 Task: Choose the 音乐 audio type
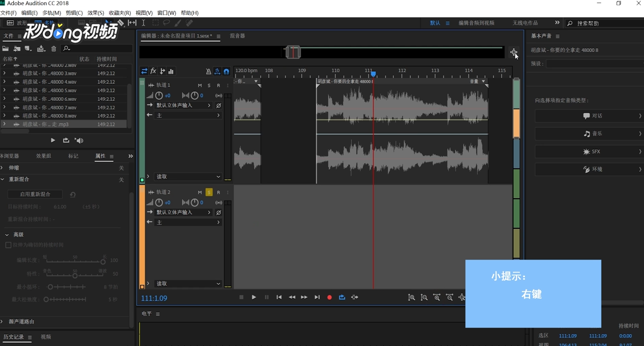[589, 134]
